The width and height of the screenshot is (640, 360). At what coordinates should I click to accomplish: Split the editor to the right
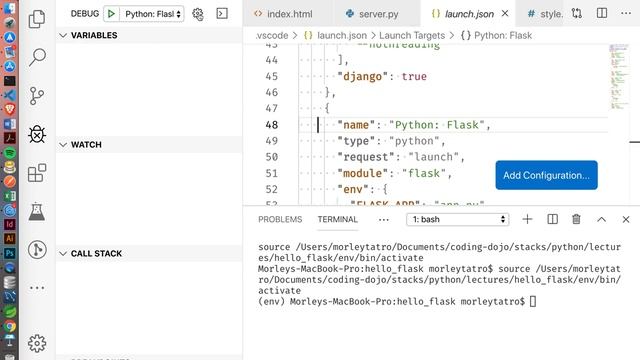click(x=602, y=13)
